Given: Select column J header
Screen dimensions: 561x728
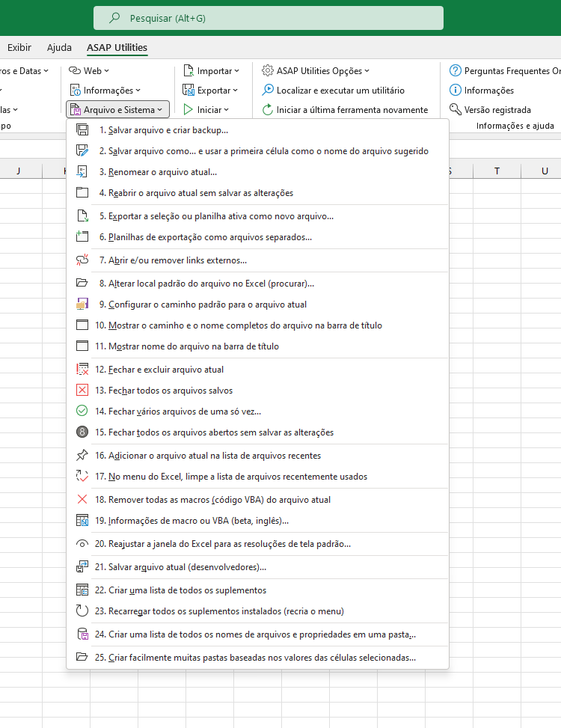Looking at the screenshot, I should [19, 171].
